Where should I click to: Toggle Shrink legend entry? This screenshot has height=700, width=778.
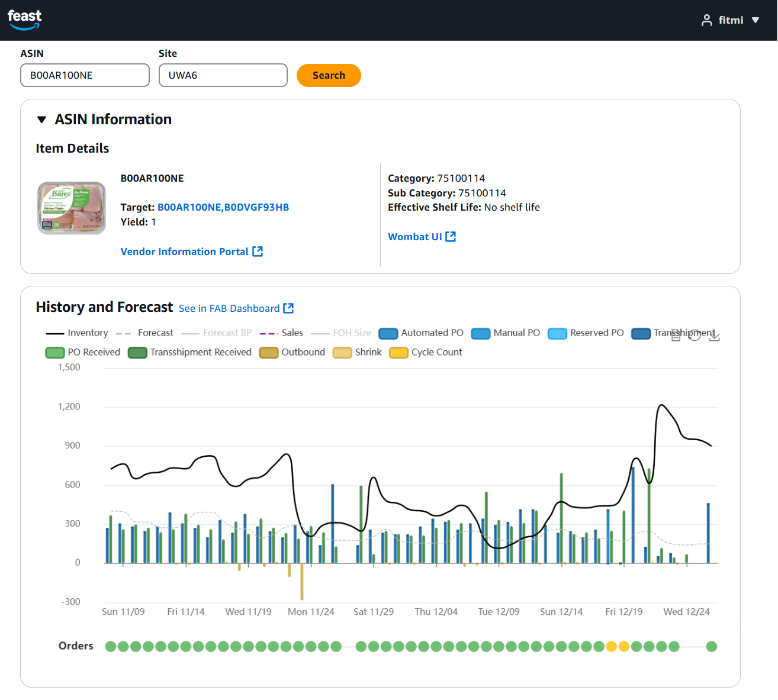tap(357, 352)
